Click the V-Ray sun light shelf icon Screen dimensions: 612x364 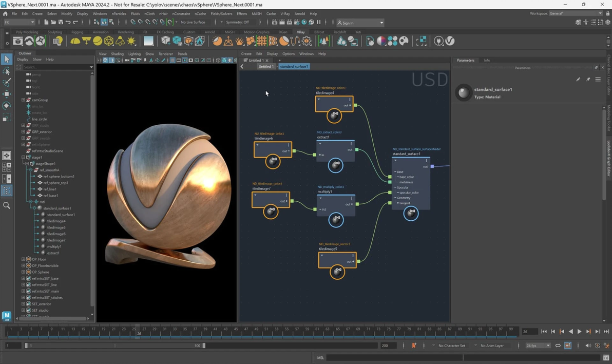click(131, 41)
